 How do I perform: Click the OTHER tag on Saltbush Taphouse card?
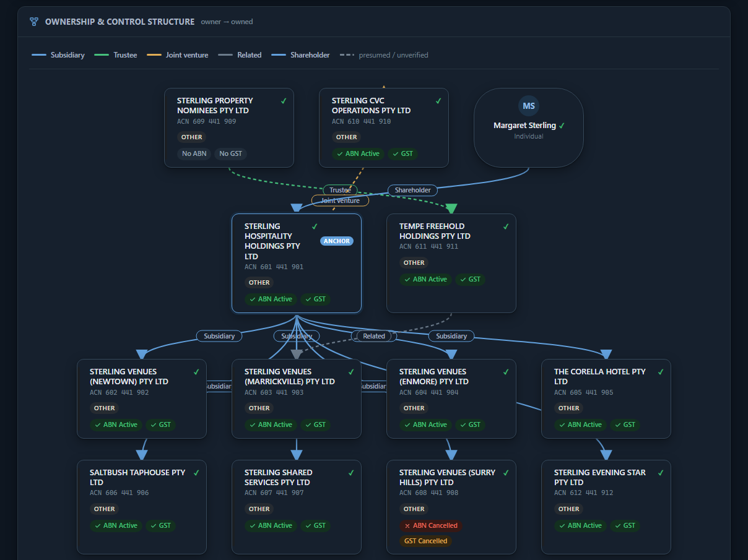pos(104,509)
